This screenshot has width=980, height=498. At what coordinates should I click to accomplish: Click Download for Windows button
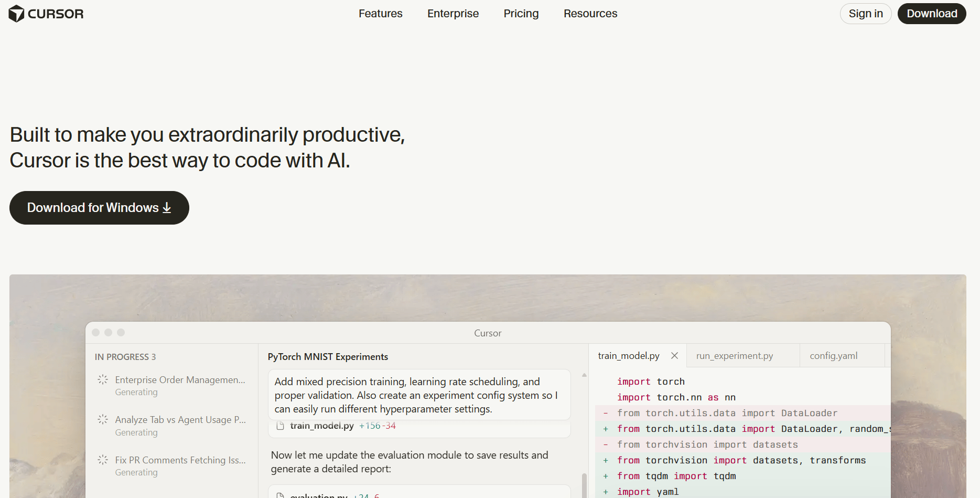coord(99,208)
